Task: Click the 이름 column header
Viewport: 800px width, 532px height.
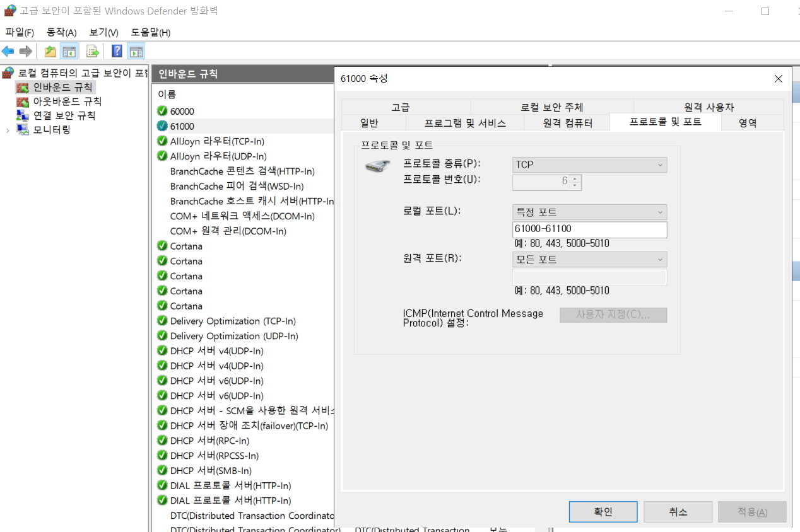Action: click(x=167, y=95)
